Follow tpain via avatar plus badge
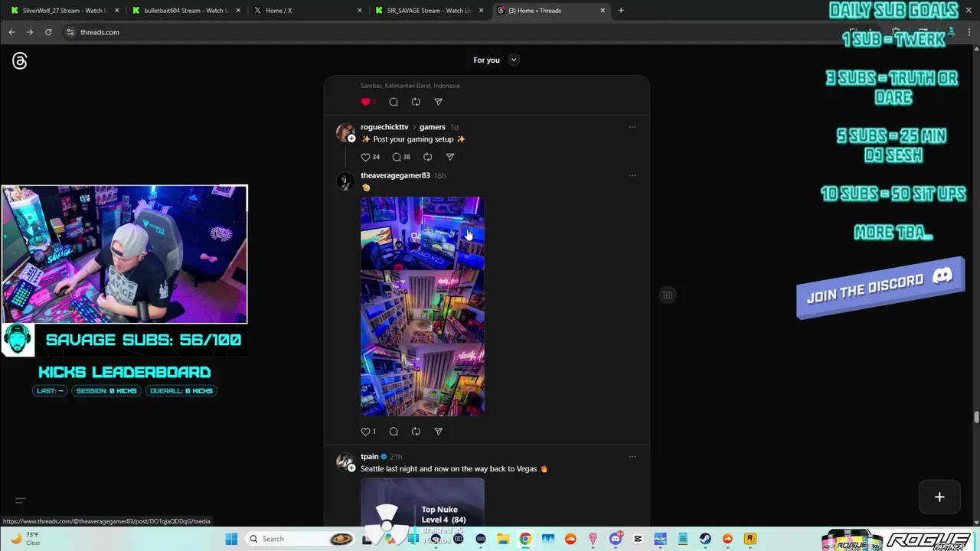 click(x=351, y=468)
